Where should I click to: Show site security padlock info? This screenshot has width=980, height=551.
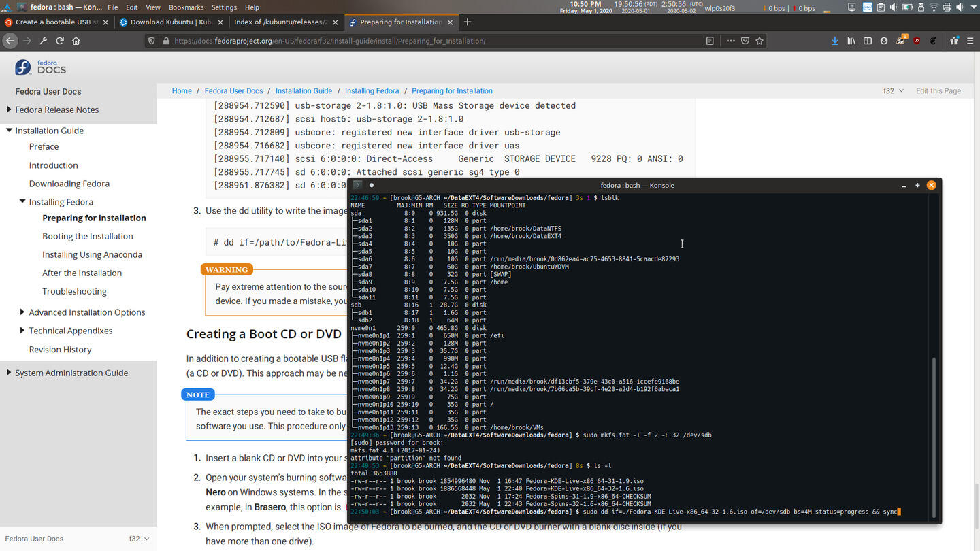coord(166,41)
